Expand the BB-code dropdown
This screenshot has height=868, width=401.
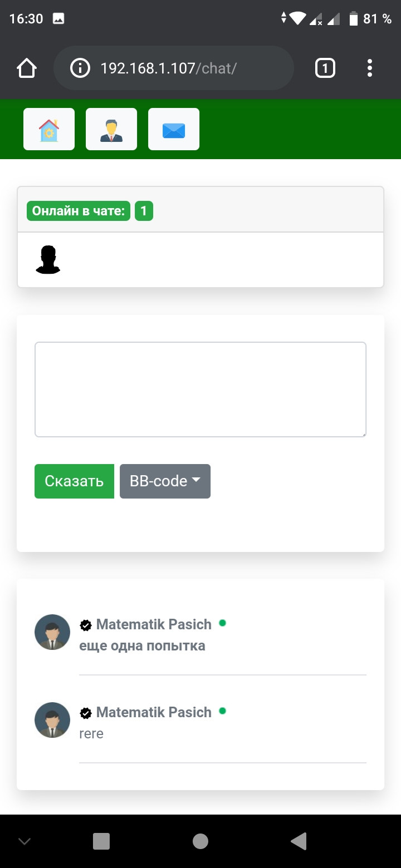[165, 481]
